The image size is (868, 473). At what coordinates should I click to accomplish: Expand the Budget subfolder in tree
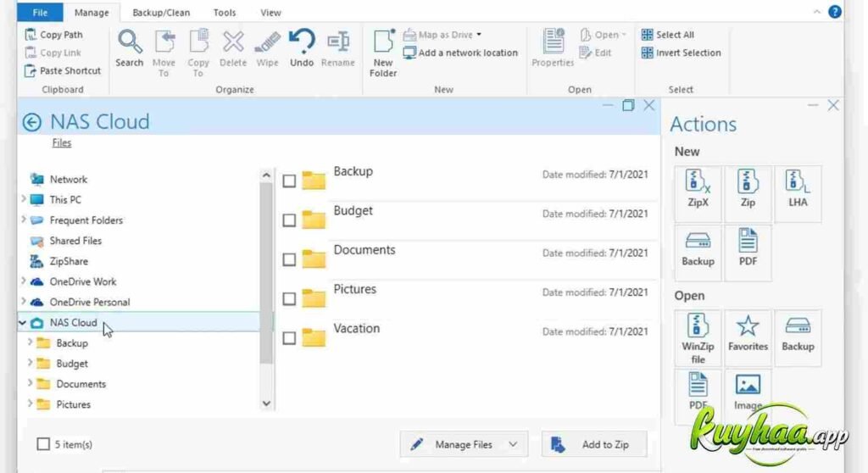[x=30, y=363]
